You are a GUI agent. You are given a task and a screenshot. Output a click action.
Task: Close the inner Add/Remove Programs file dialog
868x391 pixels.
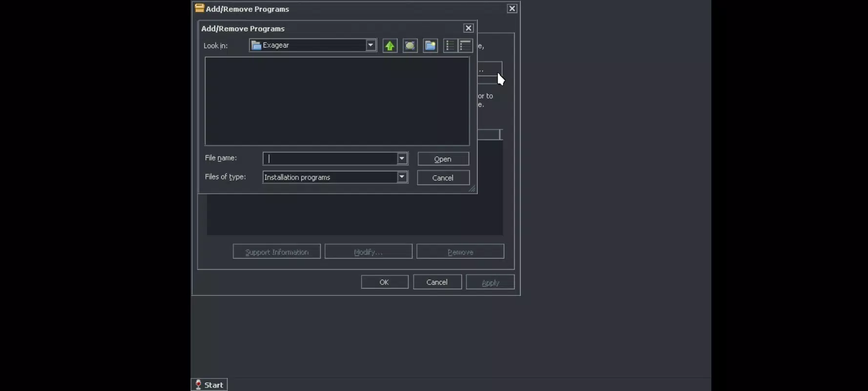[468, 28]
